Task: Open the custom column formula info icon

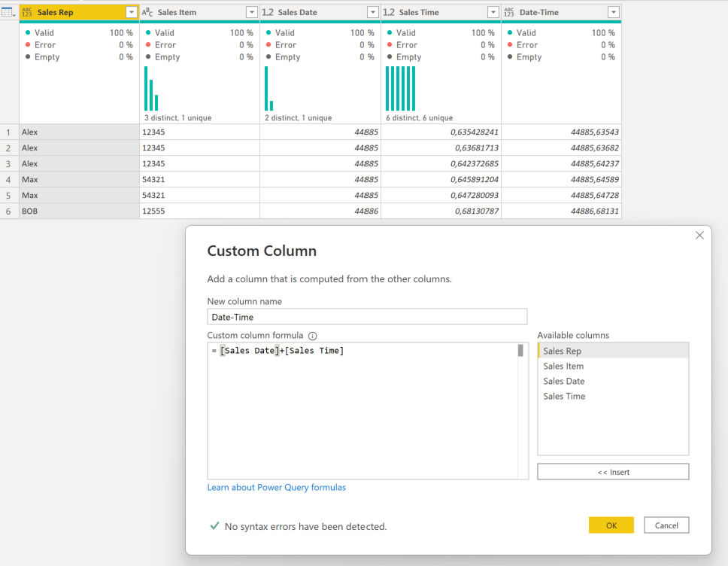Action: tap(312, 336)
